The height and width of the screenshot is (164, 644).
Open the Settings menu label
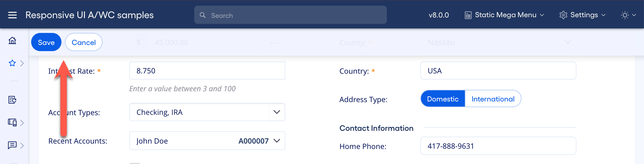(x=584, y=15)
